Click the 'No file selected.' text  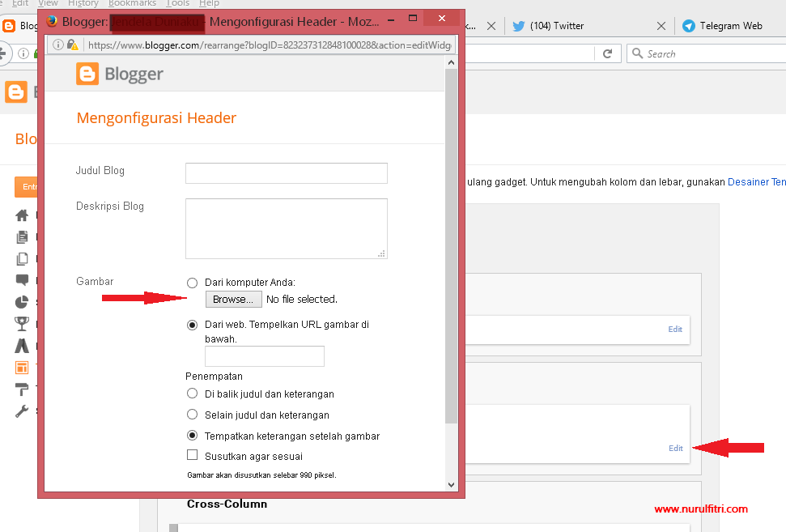(302, 300)
